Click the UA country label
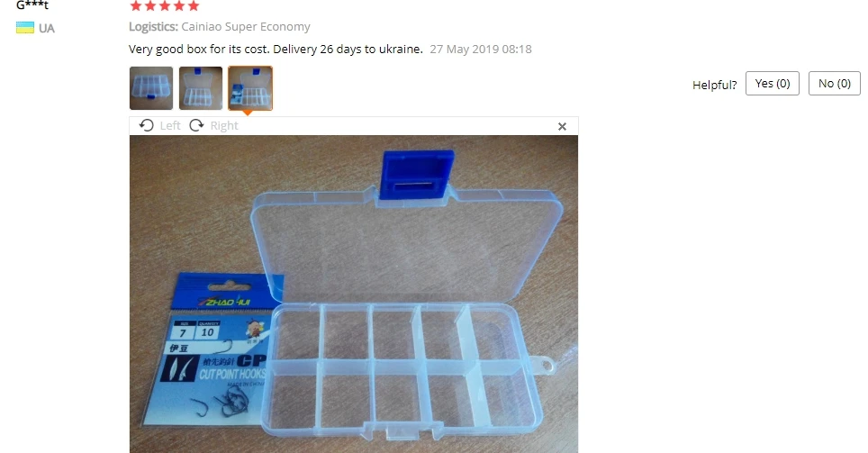This screenshot has width=868, height=453. coord(47,28)
